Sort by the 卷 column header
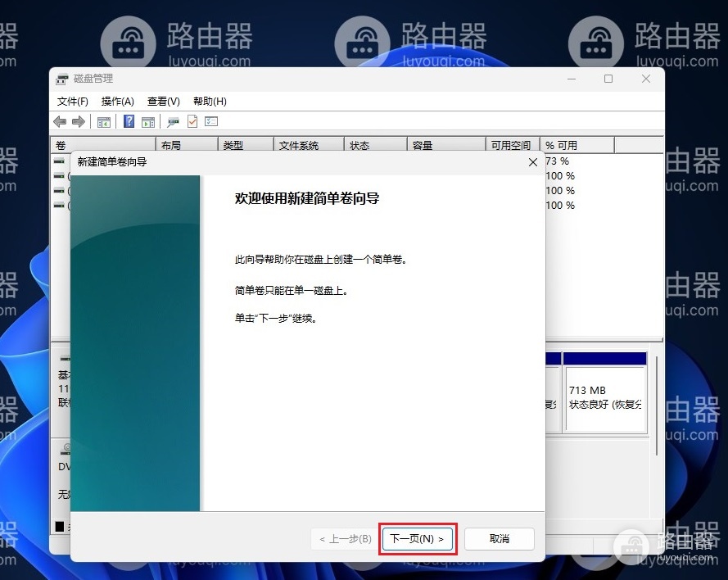 click(102, 145)
